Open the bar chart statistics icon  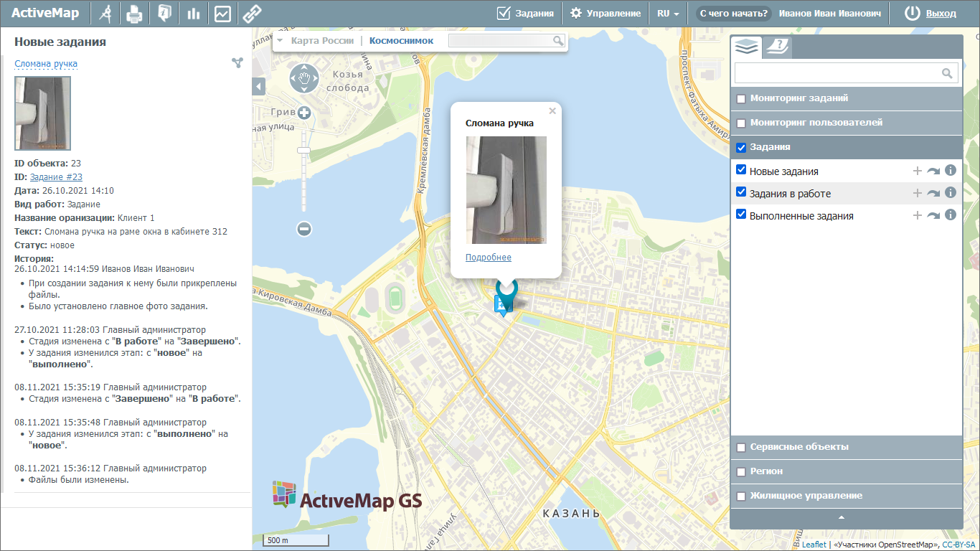click(x=193, y=14)
